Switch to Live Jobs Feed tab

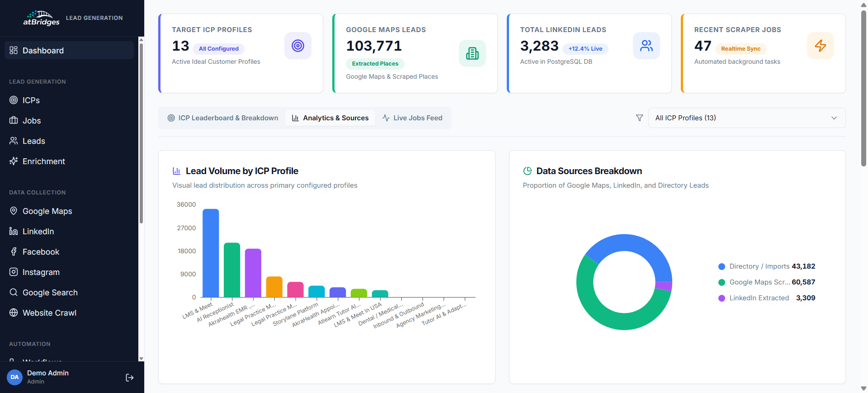[x=412, y=118]
